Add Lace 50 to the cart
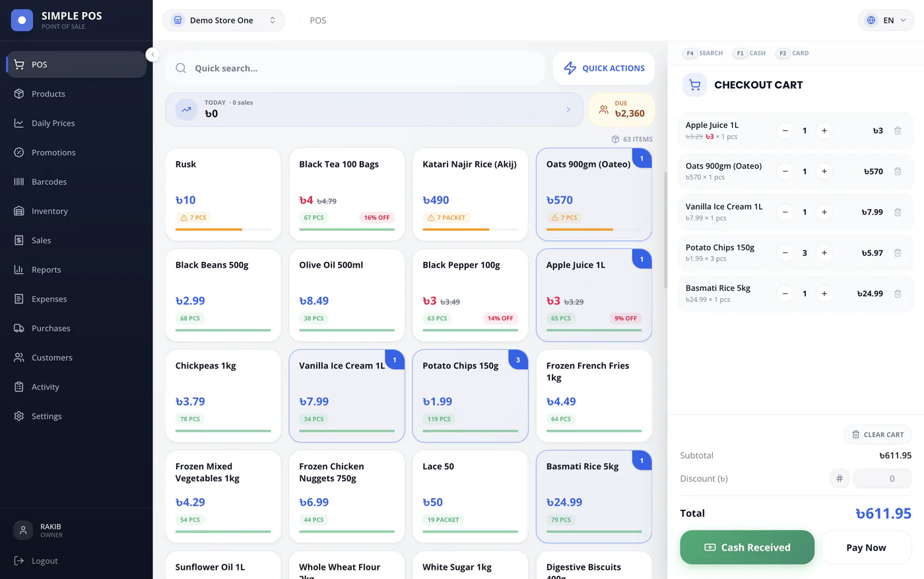This screenshot has height=579, width=924. point(470,497)
